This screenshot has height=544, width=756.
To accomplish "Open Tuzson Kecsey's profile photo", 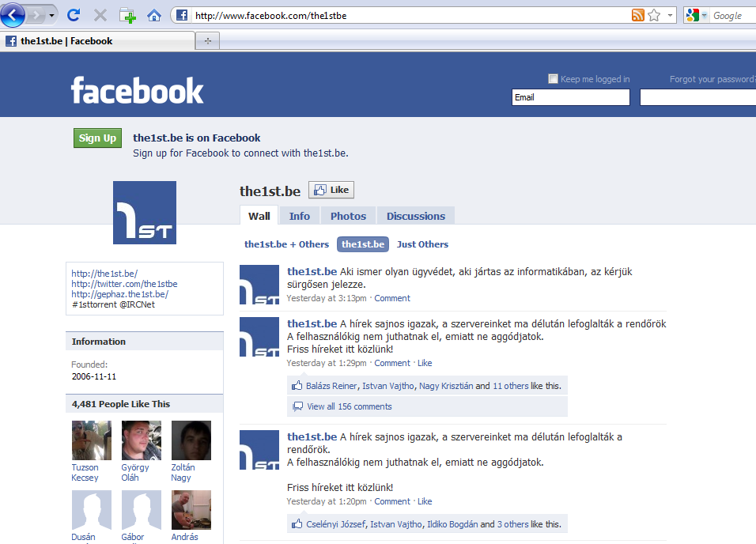I will 92,440.
